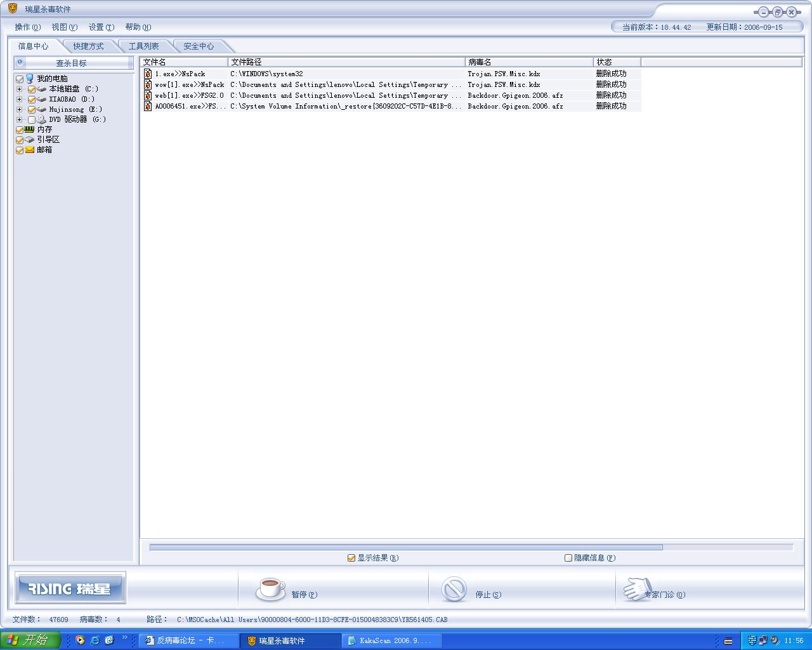Uncheck the XIAOBAO (D:) checkbox

[x=32, y=100]
